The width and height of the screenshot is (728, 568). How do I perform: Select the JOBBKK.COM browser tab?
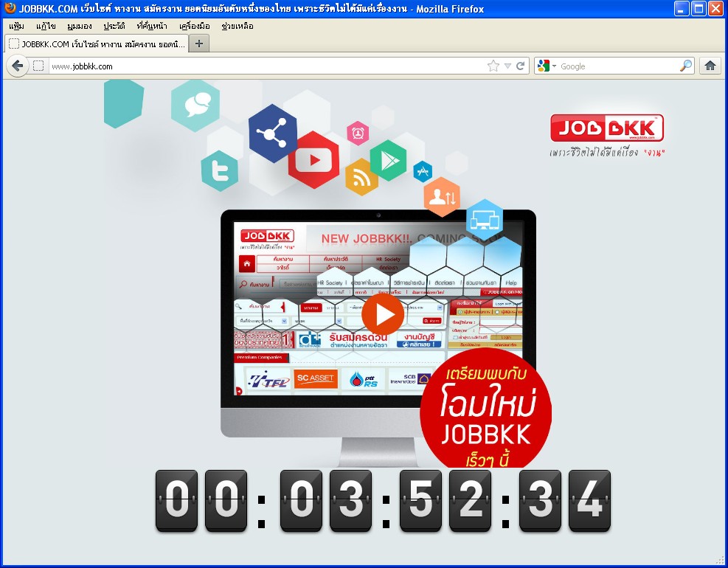pos(97,44)
